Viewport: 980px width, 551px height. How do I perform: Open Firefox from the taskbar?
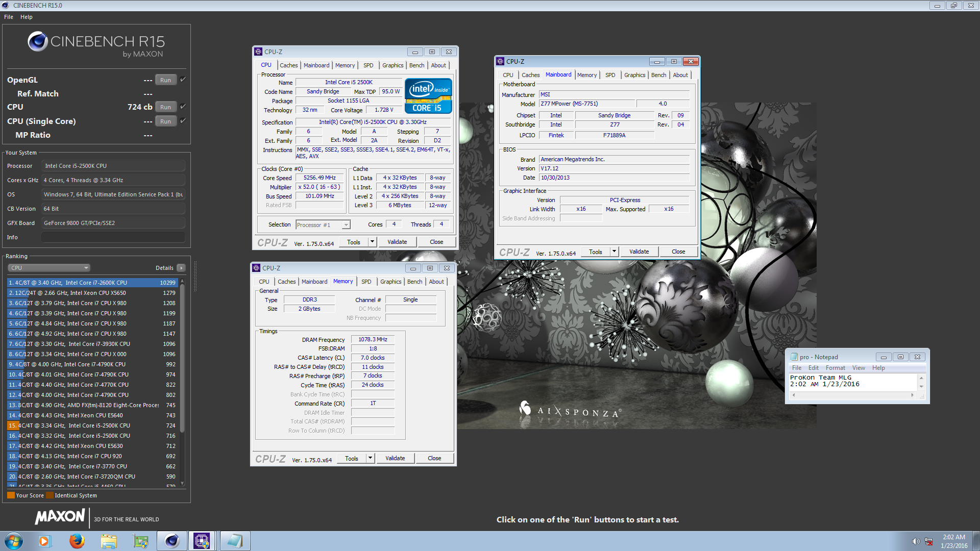[77, 541]
